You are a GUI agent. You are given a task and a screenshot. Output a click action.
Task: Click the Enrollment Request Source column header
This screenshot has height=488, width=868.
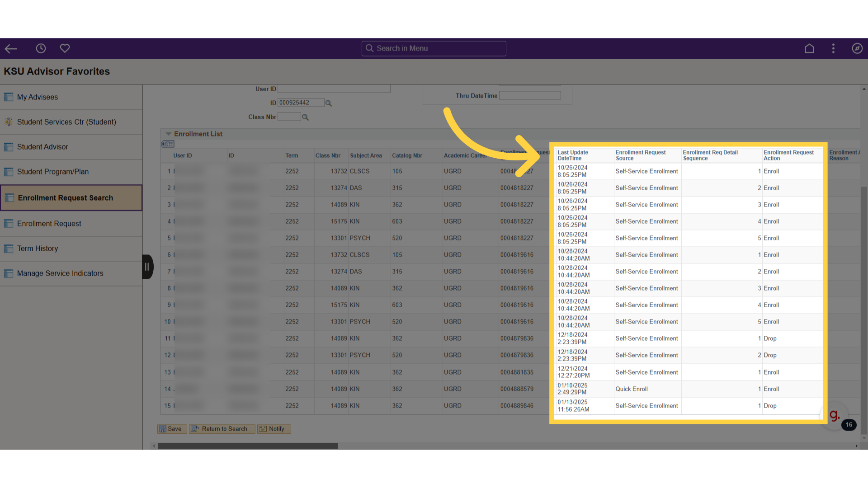(641, 155)
